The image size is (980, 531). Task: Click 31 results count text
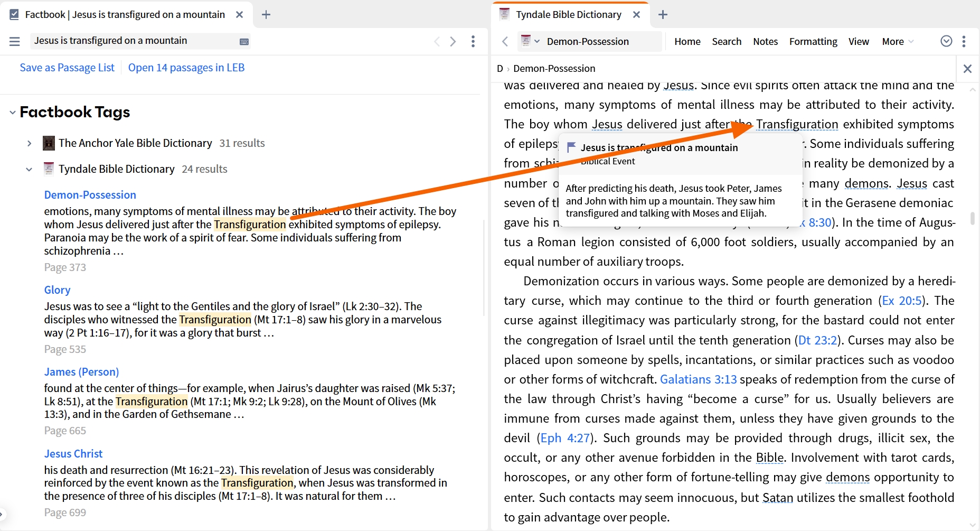coord(242,143)
